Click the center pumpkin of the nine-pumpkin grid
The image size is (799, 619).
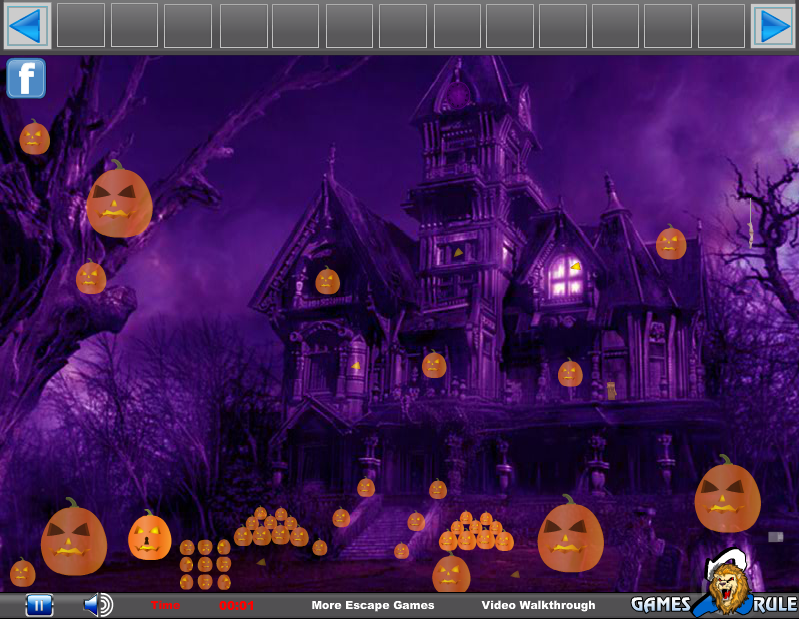(x=205, y=564)
